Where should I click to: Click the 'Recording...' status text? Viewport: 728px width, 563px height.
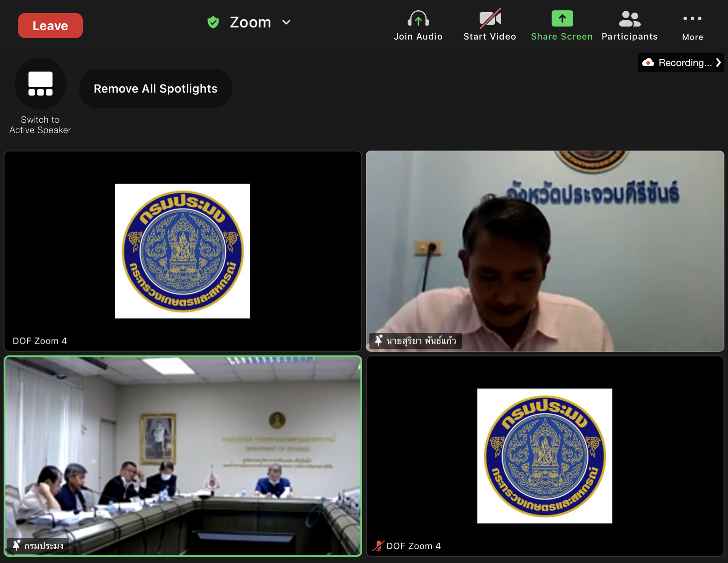pos(685,63)
